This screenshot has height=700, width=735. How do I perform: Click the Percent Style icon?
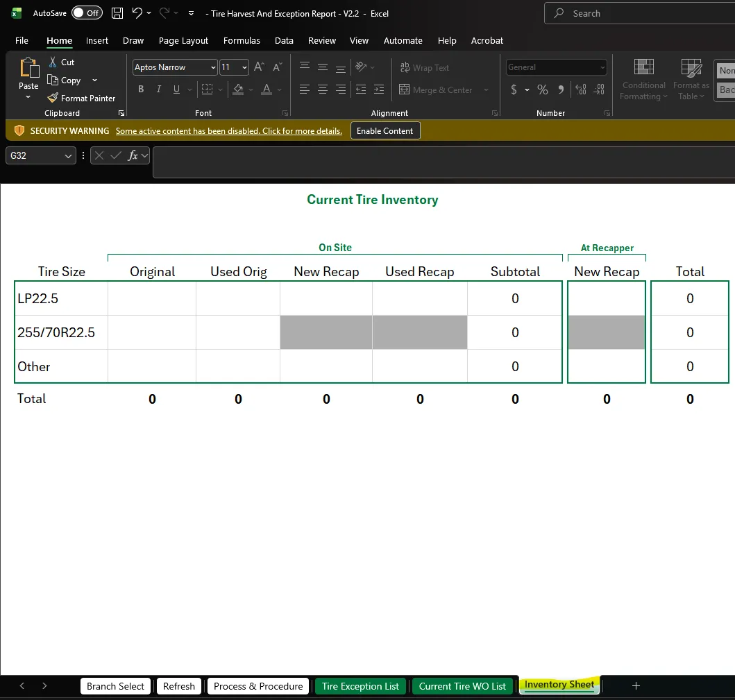pyautogui.click(x=542, y=89)
